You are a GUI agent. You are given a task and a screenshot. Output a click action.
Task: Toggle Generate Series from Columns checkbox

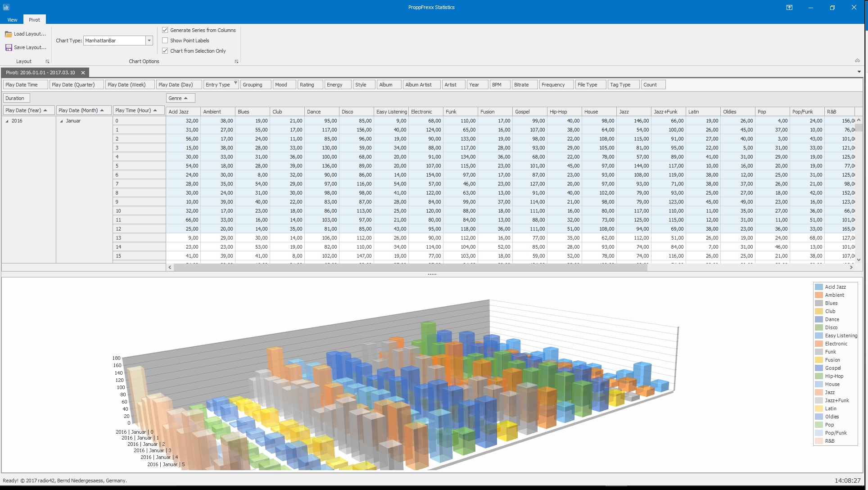point(165,30)
